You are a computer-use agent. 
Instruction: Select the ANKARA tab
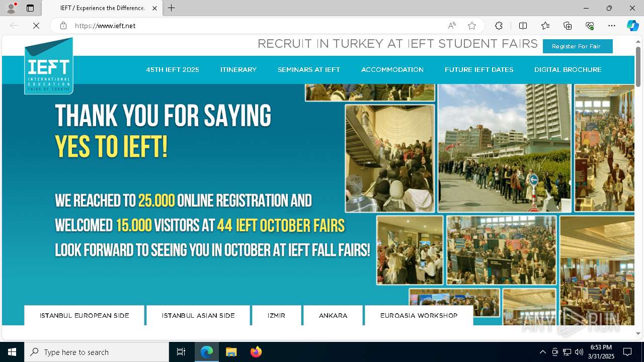333,316
